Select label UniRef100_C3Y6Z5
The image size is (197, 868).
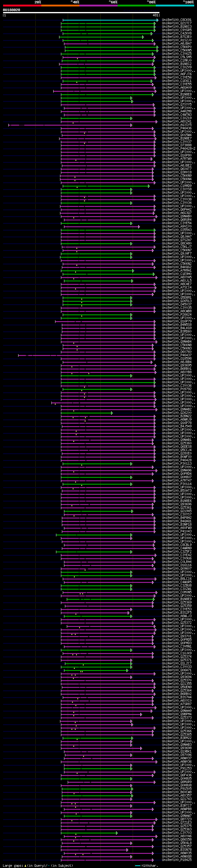point(176,54)
